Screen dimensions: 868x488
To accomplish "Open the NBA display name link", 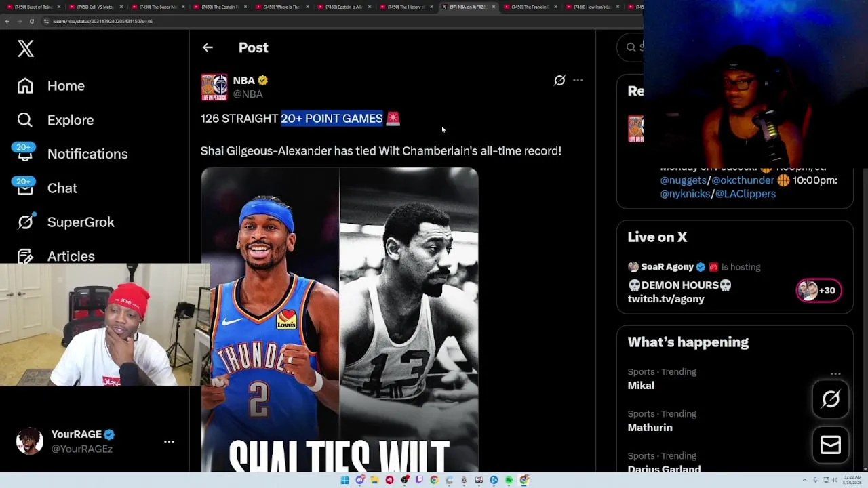I will point(244,80).
